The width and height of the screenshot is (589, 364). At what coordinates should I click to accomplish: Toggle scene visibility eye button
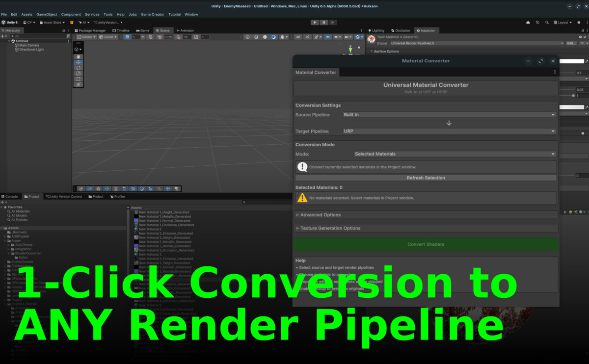click(x=328, y=37)
